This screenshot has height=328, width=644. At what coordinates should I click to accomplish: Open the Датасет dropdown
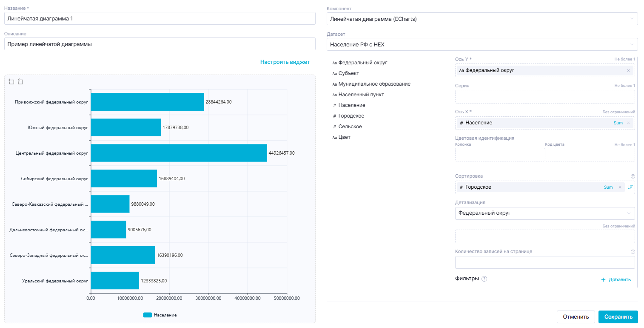[482, 44]
